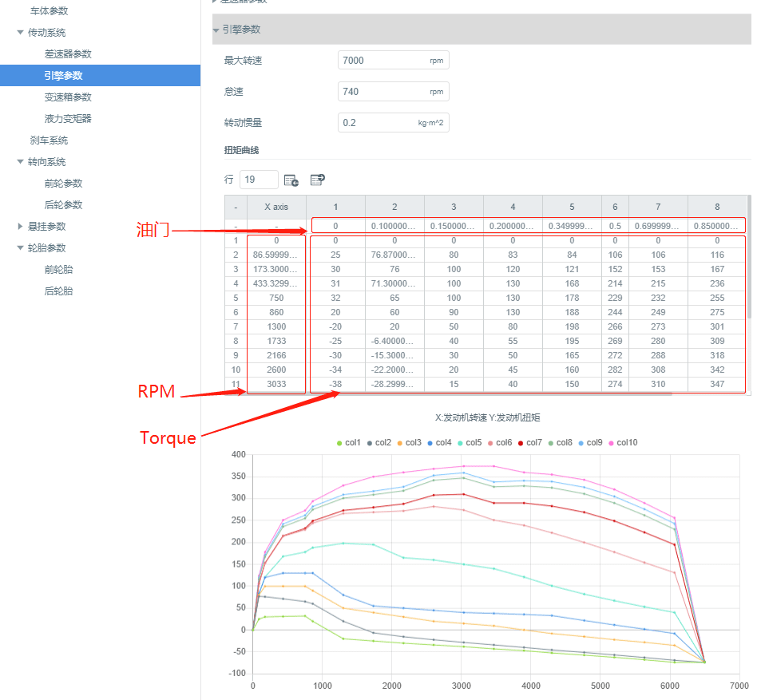Select torque cell 301 in row 7

coord(717,326)
